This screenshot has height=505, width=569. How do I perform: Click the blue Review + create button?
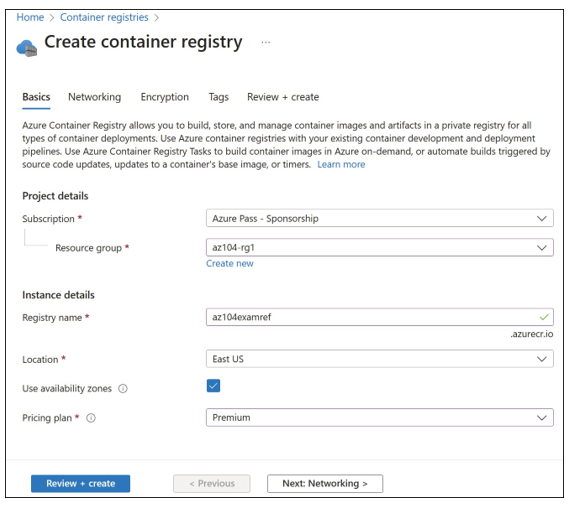pos(81,484)
